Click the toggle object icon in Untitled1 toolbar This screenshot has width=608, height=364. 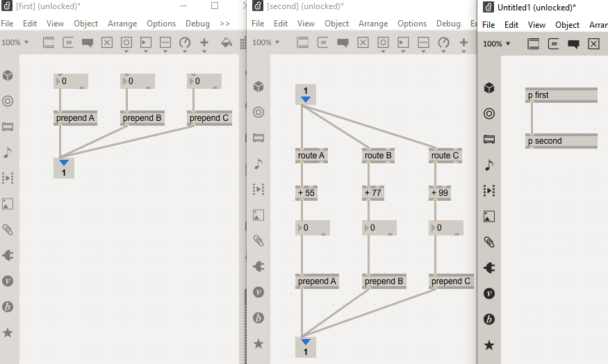(593, 44)
